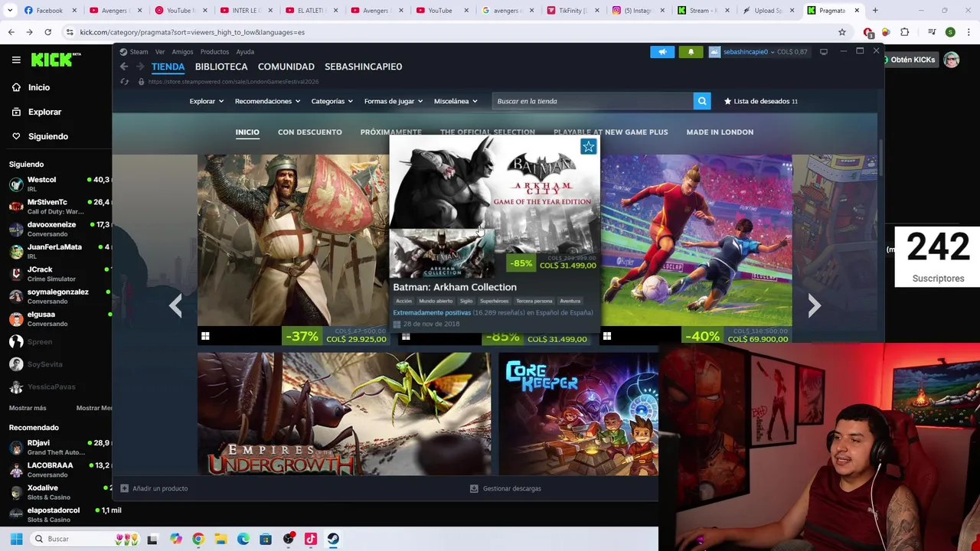Image resolution: width=980 pixels, height=551 pixels.
Task: Select the CON DESCUENTO sale tab
Action: point(310,132)
